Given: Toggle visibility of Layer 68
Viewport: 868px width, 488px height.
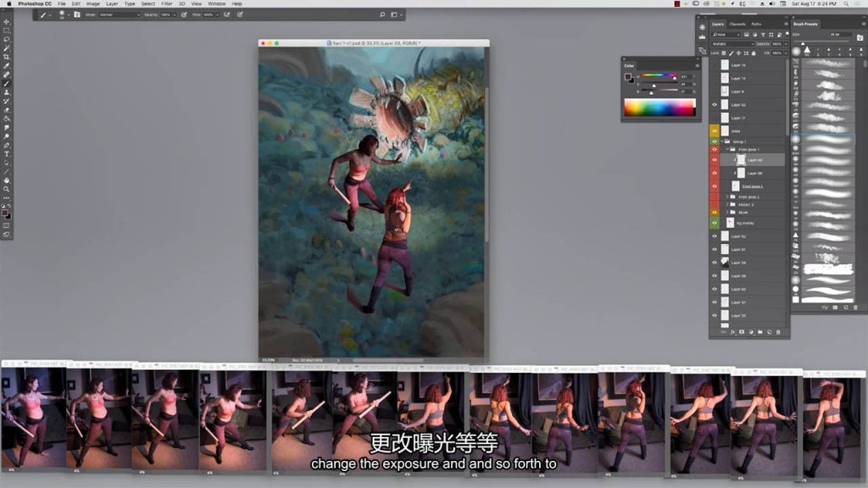Looking at the screenshot, I should coord(715,173).
